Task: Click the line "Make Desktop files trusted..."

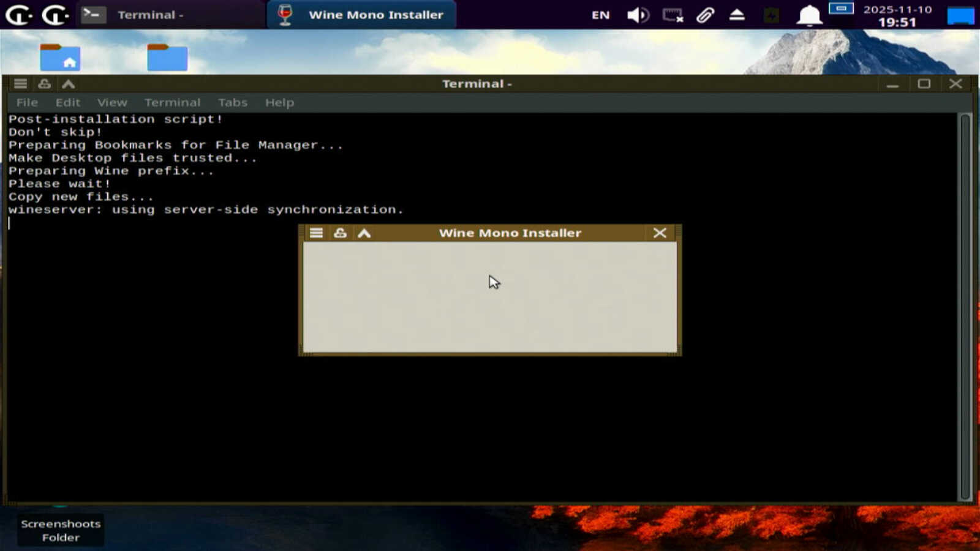Action: pos(132,158)
